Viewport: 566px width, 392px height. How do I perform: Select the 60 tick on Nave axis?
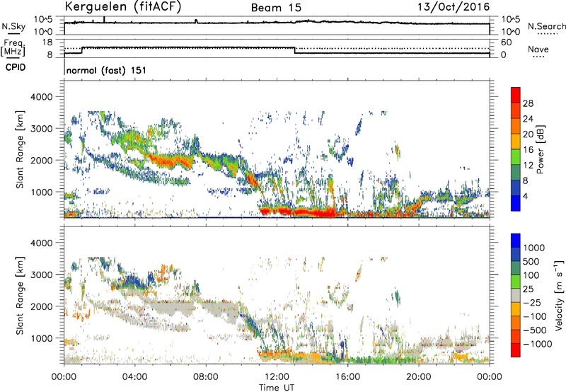click(x=506, y=42)
